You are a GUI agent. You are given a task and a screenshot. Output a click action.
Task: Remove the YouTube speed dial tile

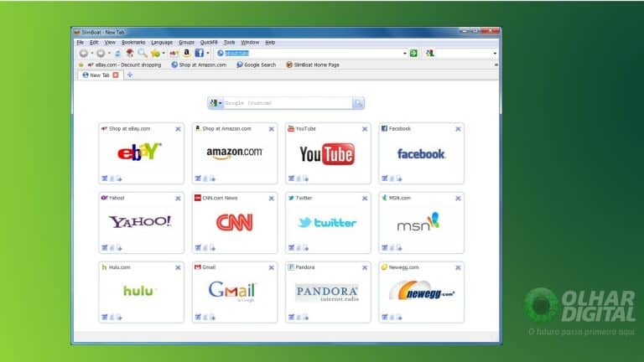[364, 129]
